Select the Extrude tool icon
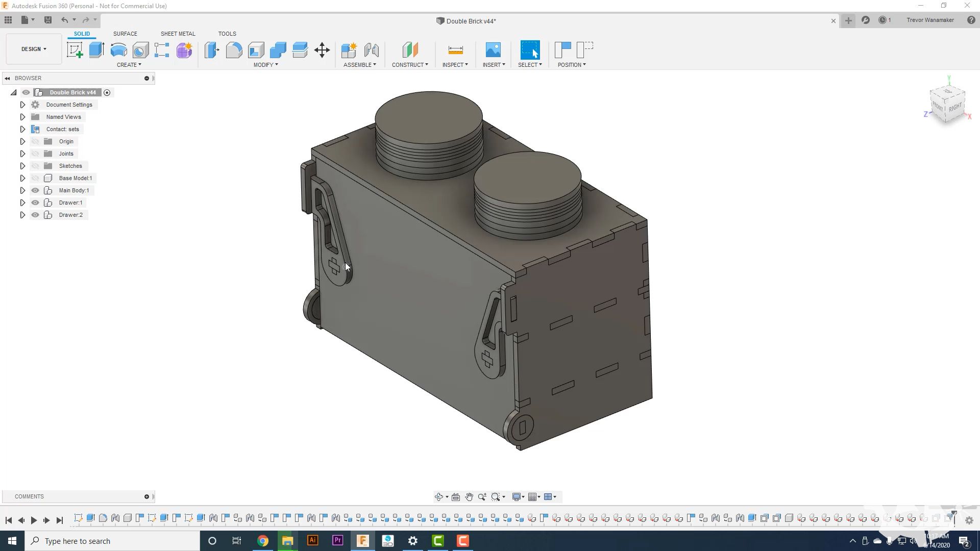This screenshot has height=551, width=980. (x=96, y=50)
